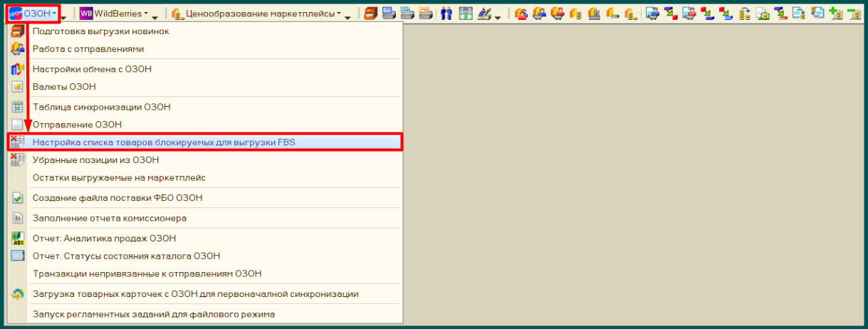
Task: Choose Запуск регламентных заданий для файлового режима
Action: (x=205, y=314)
